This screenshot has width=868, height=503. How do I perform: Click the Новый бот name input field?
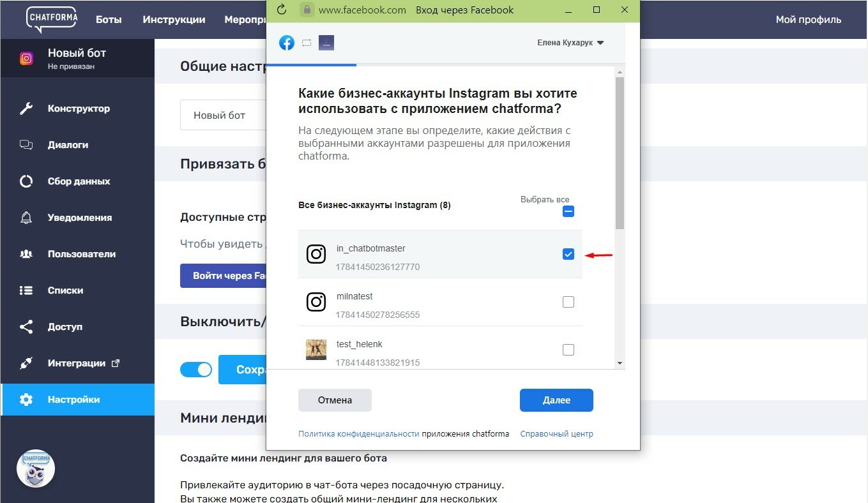coord(223,115)
